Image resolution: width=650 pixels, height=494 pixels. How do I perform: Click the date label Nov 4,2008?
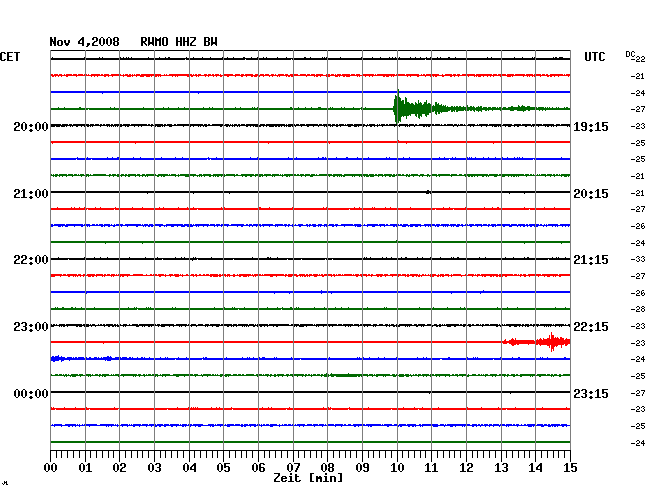point(84,42)
